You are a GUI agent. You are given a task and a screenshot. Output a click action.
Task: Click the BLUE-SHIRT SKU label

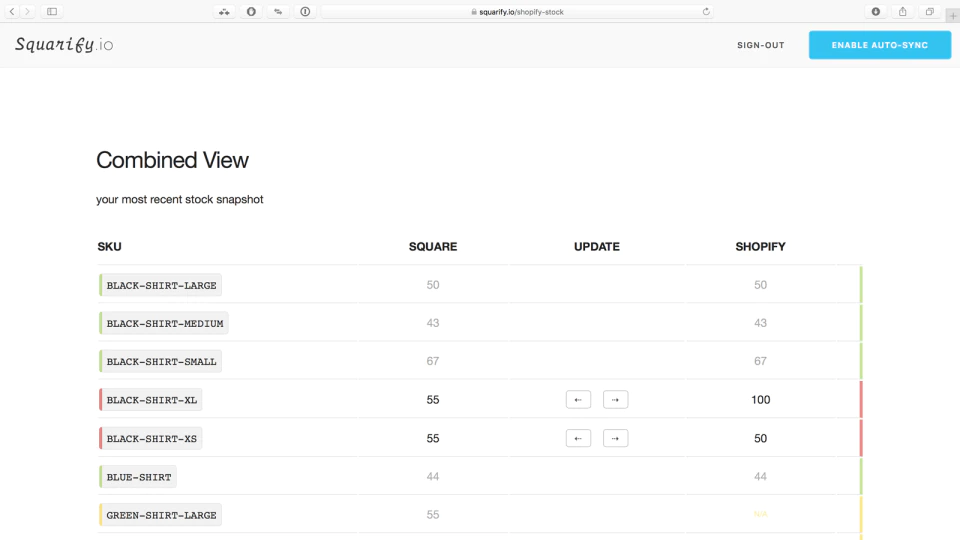[138, 477]
